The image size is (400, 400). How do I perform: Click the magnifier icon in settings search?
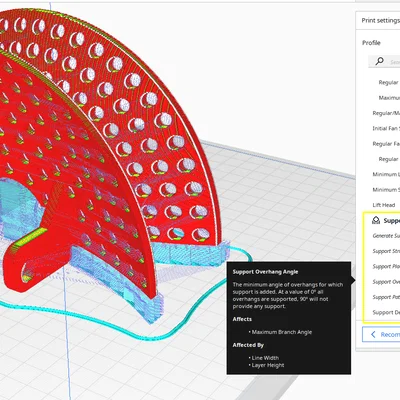[379, 61]
